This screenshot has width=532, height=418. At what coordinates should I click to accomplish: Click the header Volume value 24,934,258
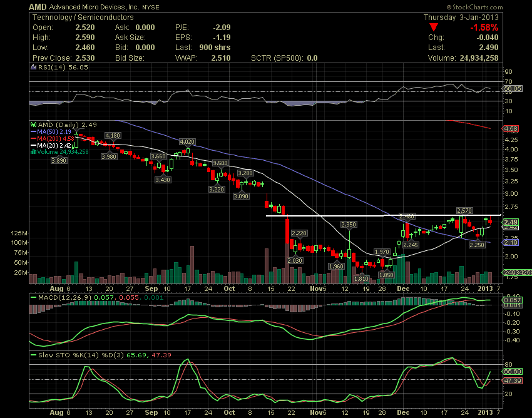[x=479, y=58]
